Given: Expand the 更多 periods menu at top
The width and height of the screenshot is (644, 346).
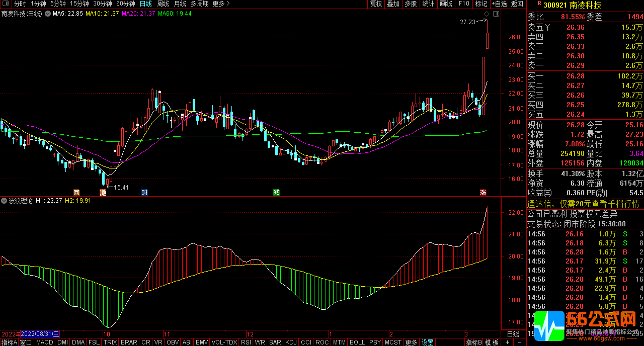Looking at the screenshot, I should (221, 4).
